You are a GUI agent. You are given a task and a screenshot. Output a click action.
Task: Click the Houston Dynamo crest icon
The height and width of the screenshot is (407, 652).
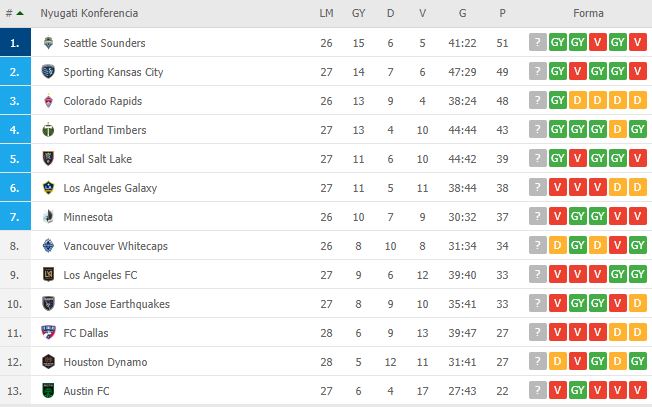[x=48, y=361]
